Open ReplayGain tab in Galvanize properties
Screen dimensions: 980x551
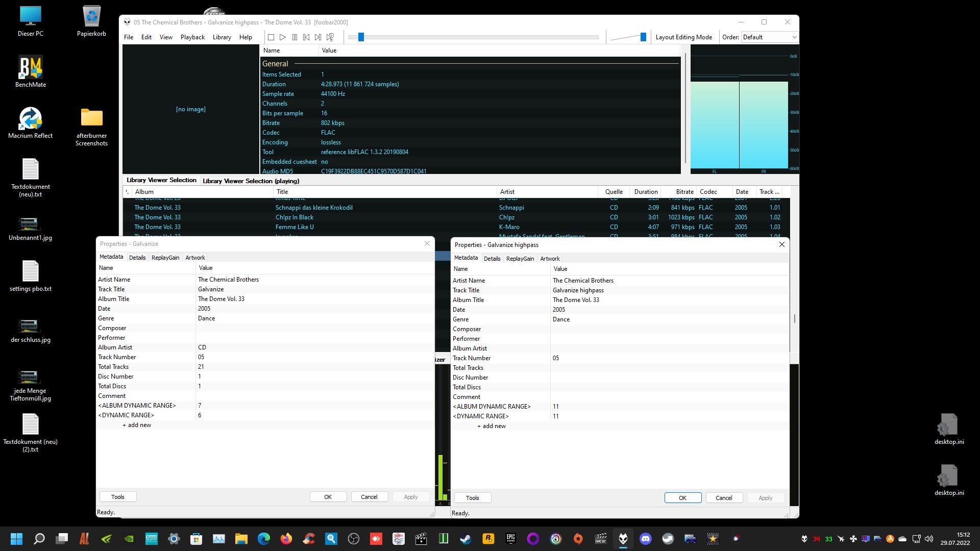pyautogui.click(x=165, y=258)
